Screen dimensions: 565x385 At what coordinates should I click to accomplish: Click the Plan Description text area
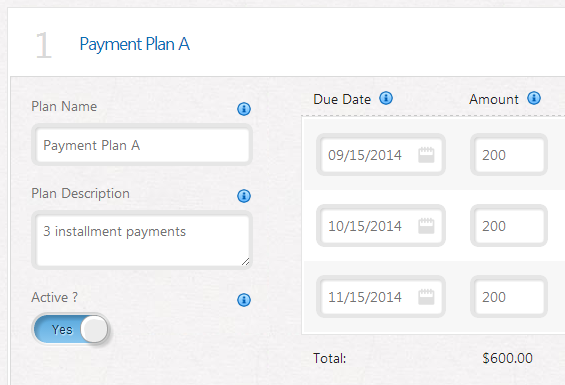point(142,240)
